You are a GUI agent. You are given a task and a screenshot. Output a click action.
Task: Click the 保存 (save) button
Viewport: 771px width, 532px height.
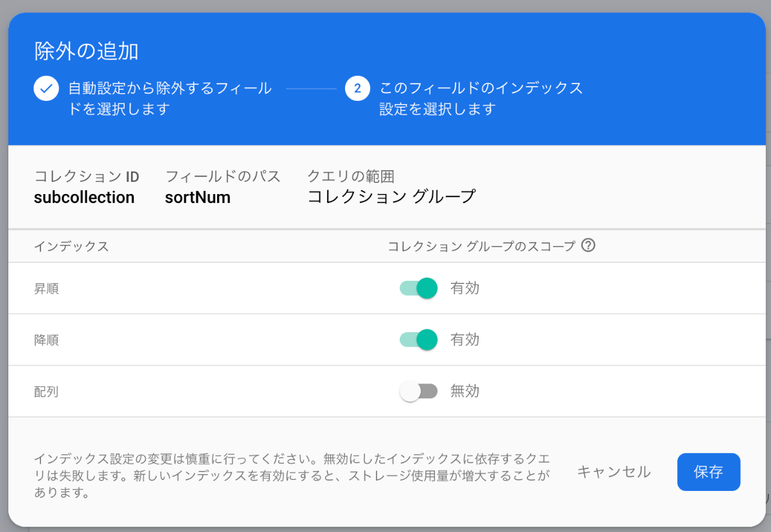(708, 472)
